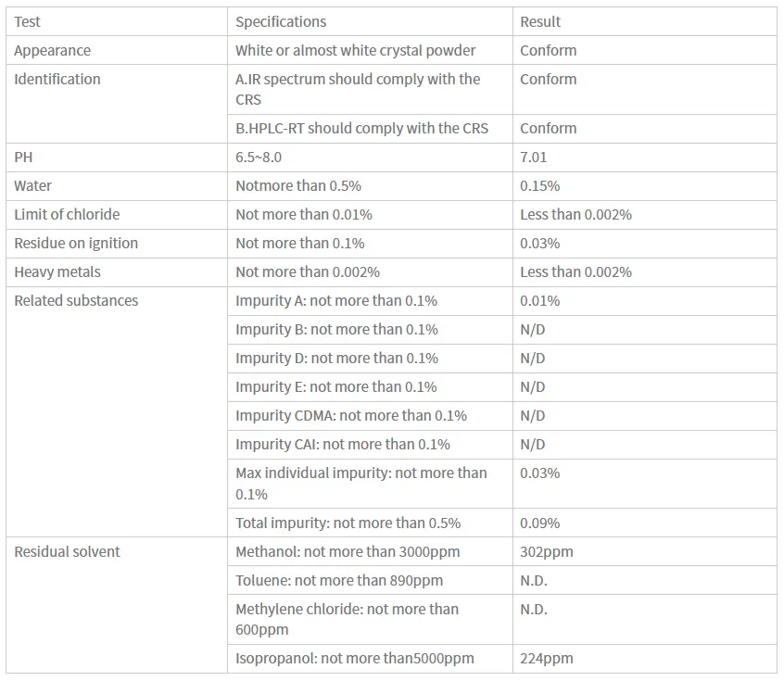Screen dimensions: 784x681
Task: Select the 'Residual solvent' row label
Action: (x=67, y=551)
